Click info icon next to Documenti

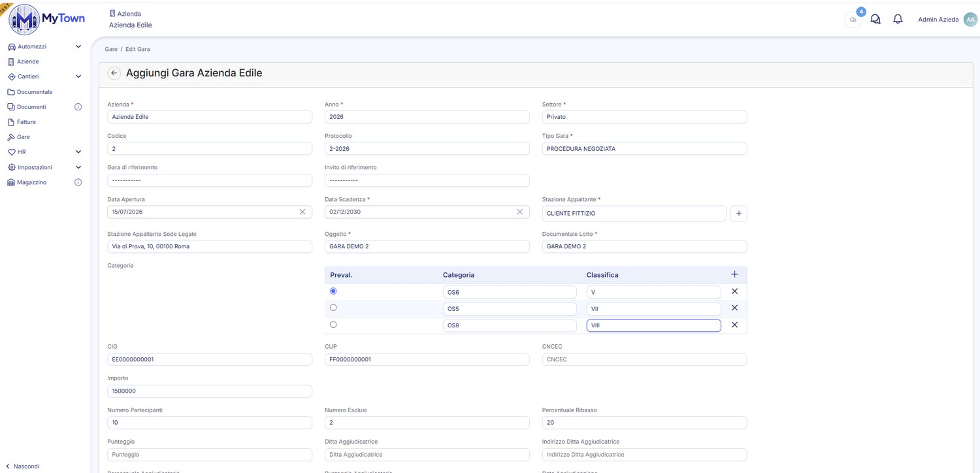coord(78,106)
